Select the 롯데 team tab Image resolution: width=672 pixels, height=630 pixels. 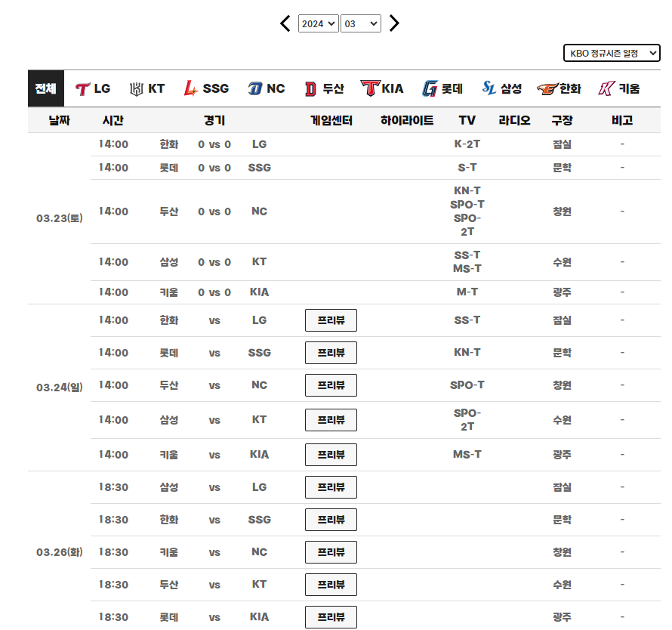pos(442,88)
